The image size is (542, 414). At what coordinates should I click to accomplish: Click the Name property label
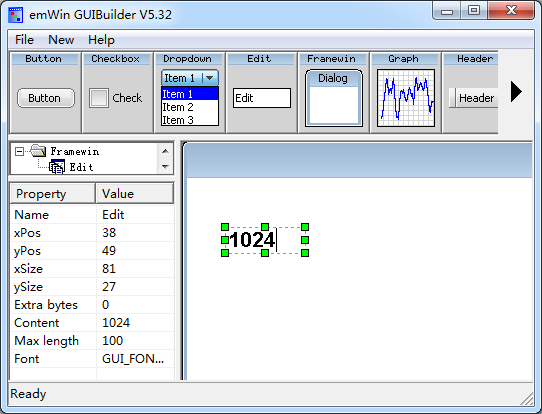31,215
